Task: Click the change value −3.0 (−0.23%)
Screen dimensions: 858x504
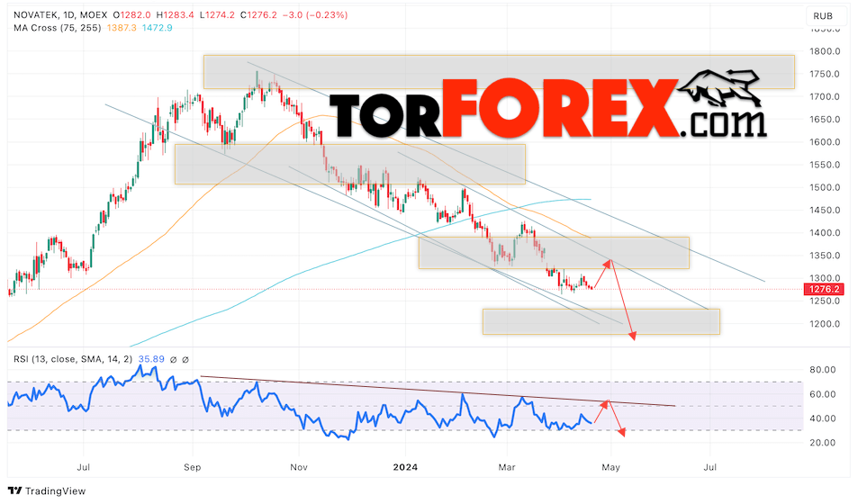Action: tap(314, 15)
